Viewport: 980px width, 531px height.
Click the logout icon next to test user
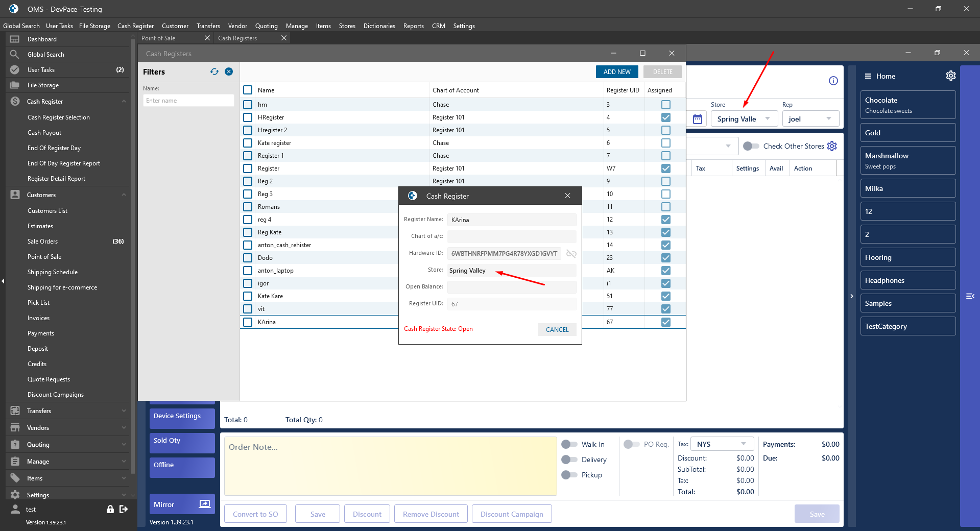pos(124,509)
